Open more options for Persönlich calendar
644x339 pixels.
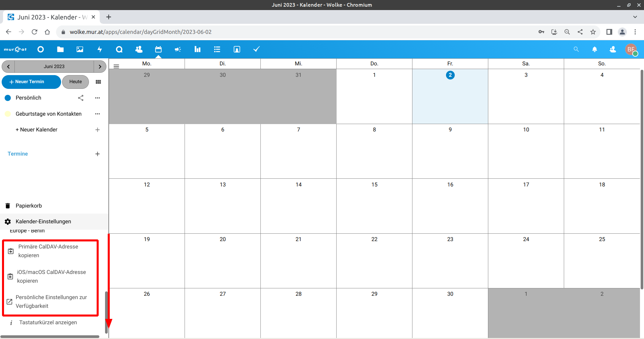pyautogui.click(x=97, y=98)
